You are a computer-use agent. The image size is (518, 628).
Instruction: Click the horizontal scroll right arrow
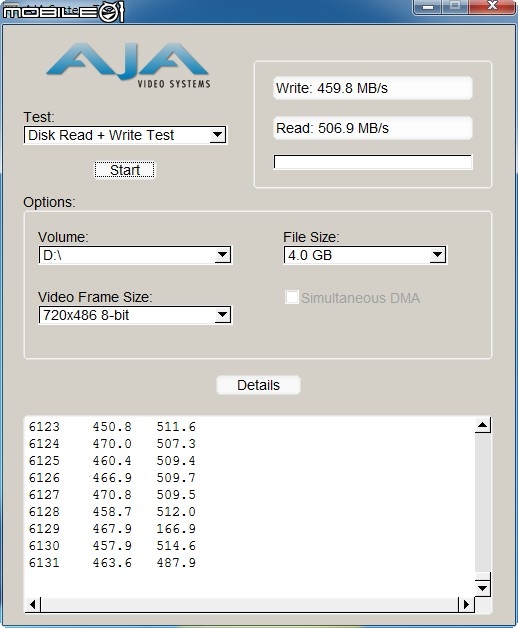click(466, 604)
